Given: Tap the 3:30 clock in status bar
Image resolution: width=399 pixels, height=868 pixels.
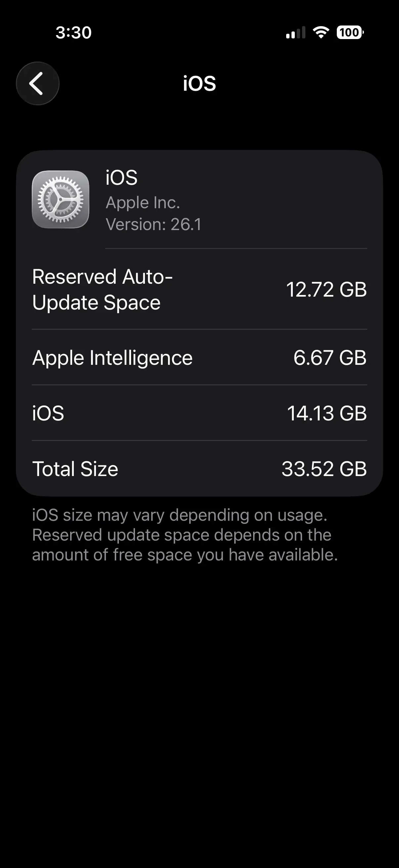Looking at the screenshot, I should (x=73, y=32).
